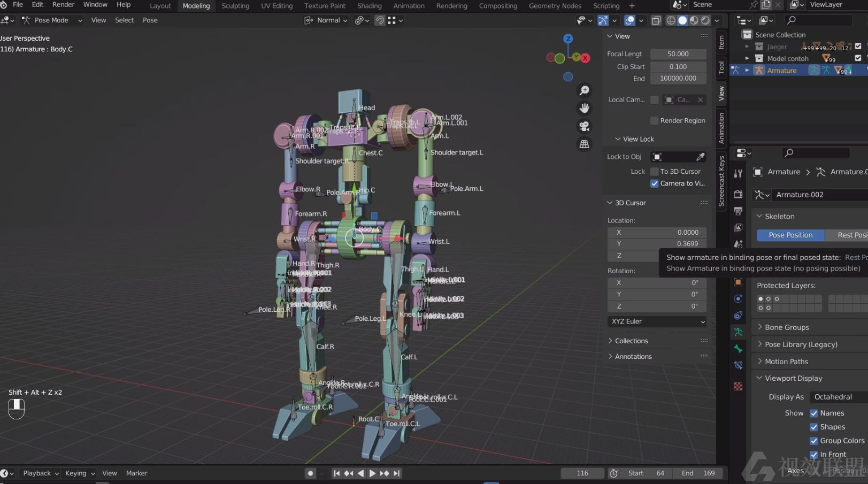868x484 pixels.
Task: Uncheck the In Front checkbox
Action: (x=814, y=455)
